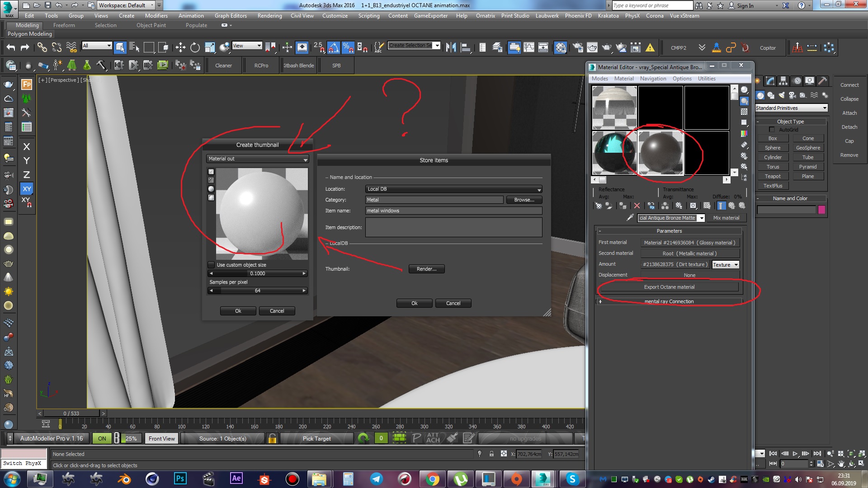Check the AutoGrid checkbox
868x488 pixels.
tap(772, 130)
